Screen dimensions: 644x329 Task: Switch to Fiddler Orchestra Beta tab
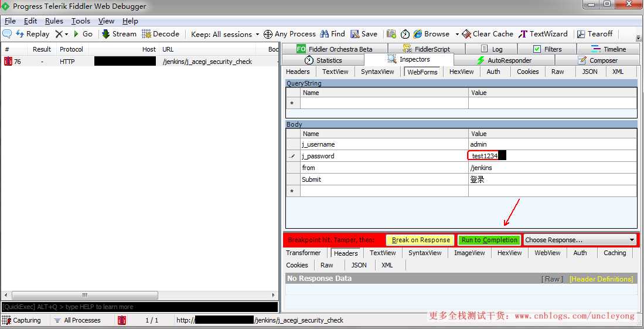pos(335,49)
